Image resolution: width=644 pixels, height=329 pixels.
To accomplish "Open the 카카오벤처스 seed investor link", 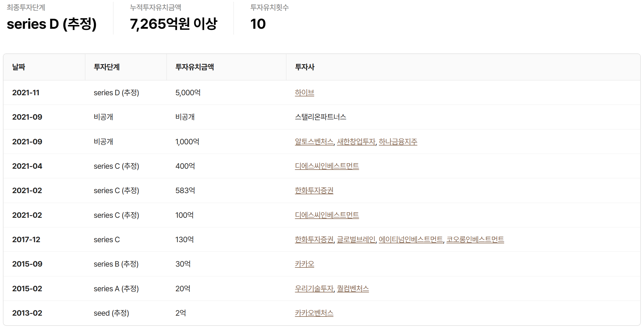I will pyautogui.click(x=314, y=313).
